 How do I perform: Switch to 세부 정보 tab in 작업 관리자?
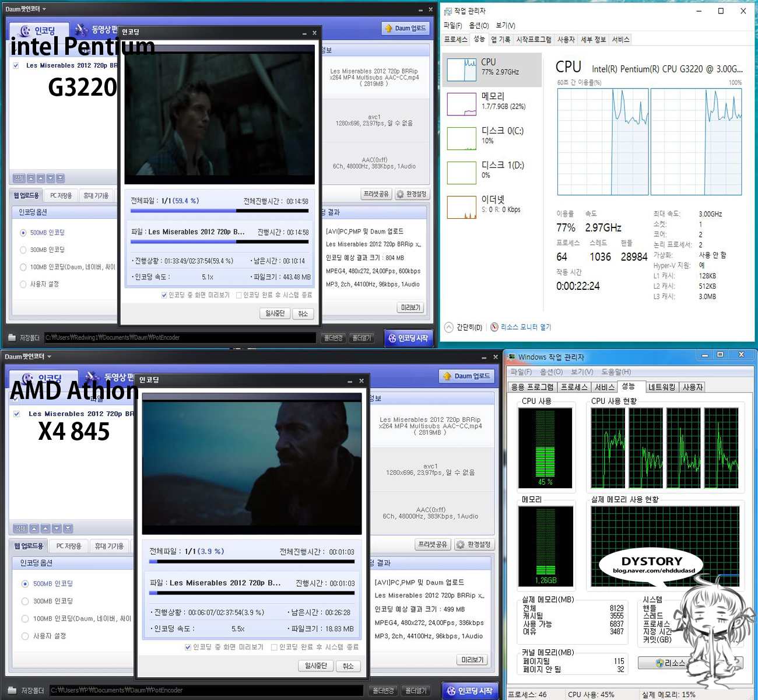(594, 40)
